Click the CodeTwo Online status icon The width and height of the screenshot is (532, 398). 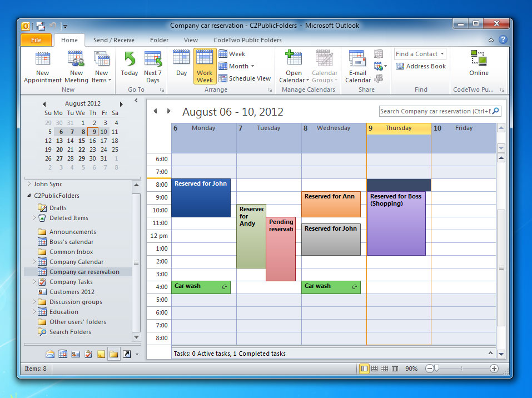point(479,59)
